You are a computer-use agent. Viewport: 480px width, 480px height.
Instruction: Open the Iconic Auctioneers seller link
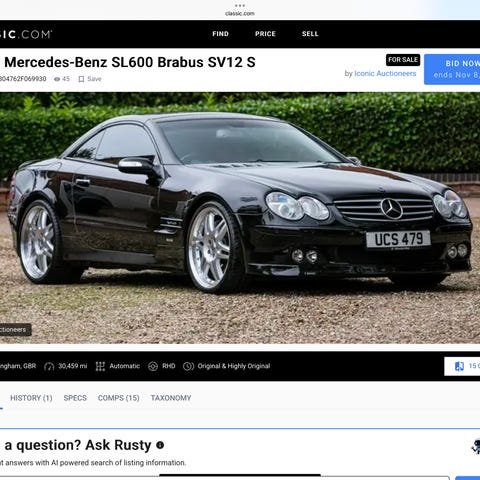pos(385,73)
